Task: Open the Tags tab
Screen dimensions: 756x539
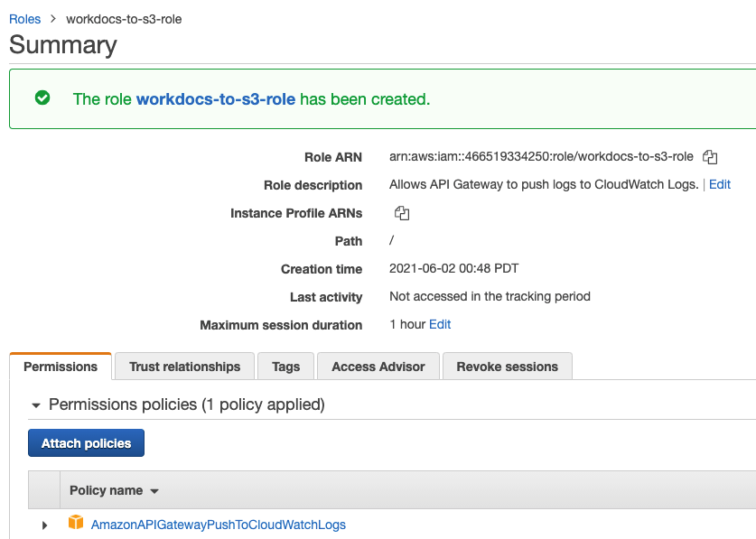Action: 285,367
